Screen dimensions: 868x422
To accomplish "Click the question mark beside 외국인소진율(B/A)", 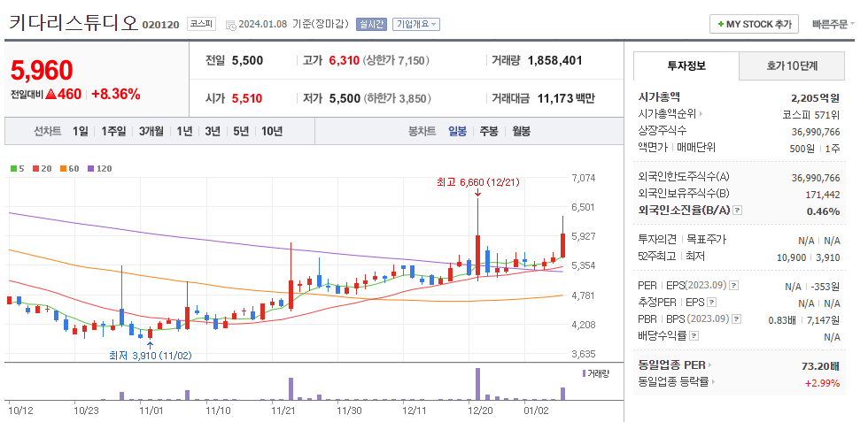I will [737, 211].
